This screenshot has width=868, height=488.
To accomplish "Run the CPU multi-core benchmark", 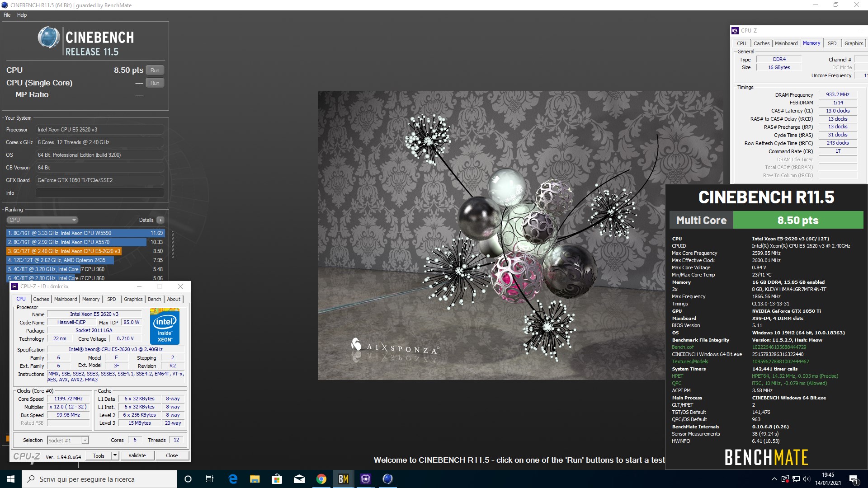I will [x=155, y=70].
